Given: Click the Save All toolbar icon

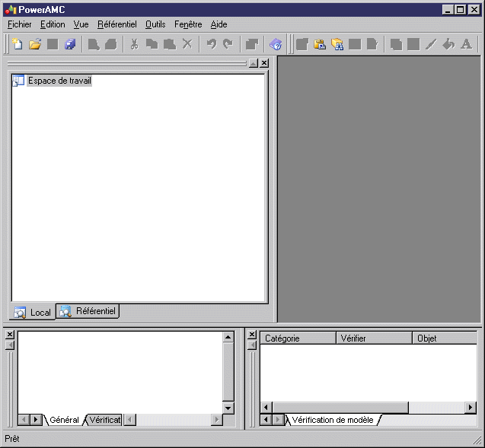Looking at the screenshot, I should (70, 44).
